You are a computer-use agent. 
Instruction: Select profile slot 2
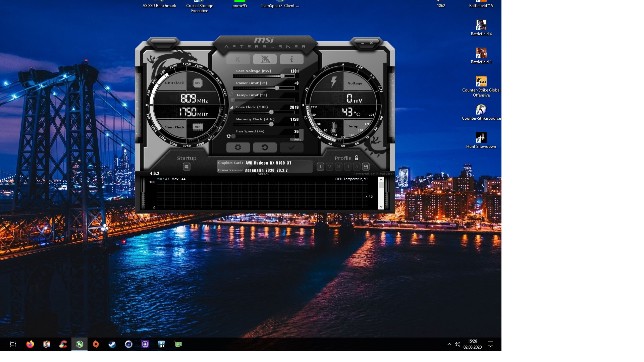coord(329,167)
